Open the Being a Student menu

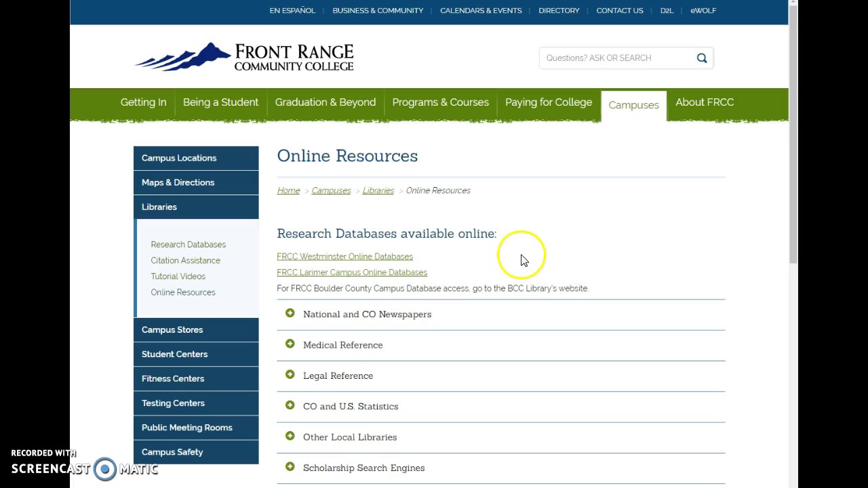220,102
